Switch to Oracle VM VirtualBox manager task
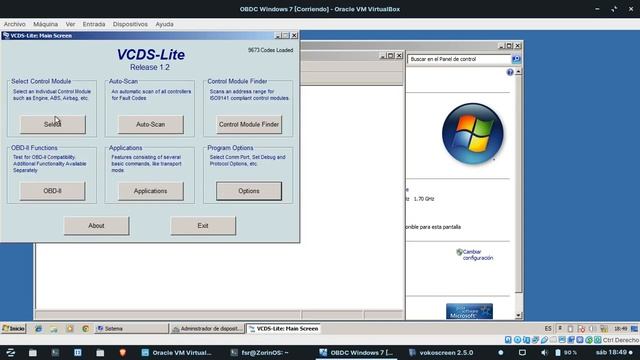 point(176,353)
